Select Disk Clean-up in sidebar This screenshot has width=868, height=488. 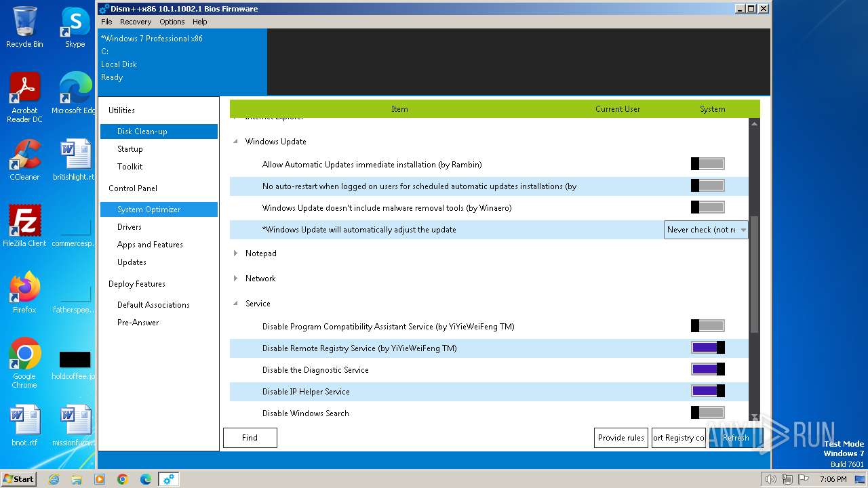[x=159, y=131]
